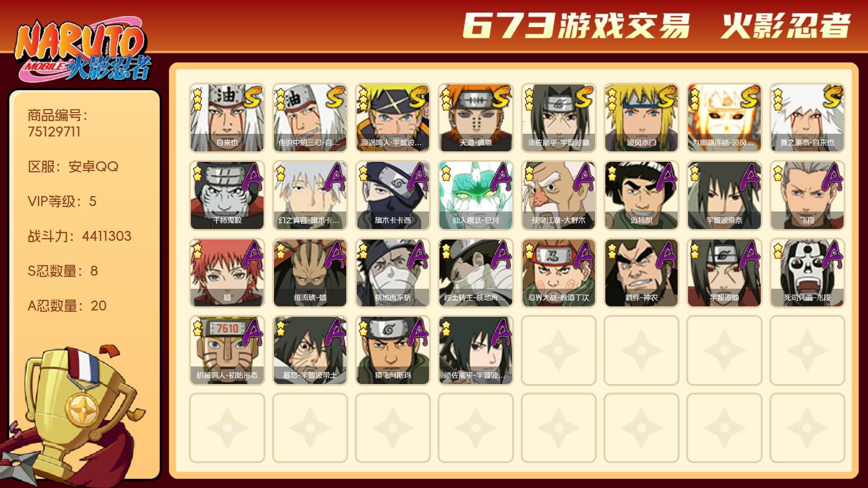Open the 暴怒-宇智波带土 ninja card
Image resolution: width=868 pixels, height=488 pixels.
[x=310, y=351]
